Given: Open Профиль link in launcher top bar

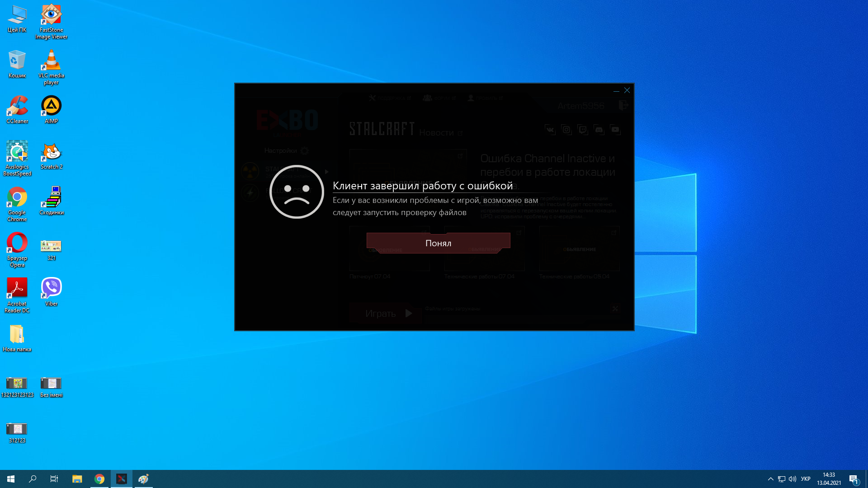Looking at the screenshot, I should (x=485, y=98).
